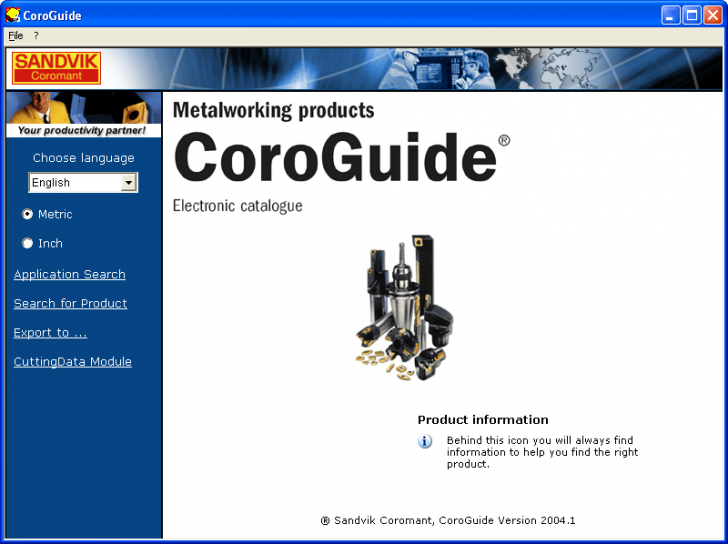Open the Application Search link
This screenshot has height=544, width=728.
point(70,274)
